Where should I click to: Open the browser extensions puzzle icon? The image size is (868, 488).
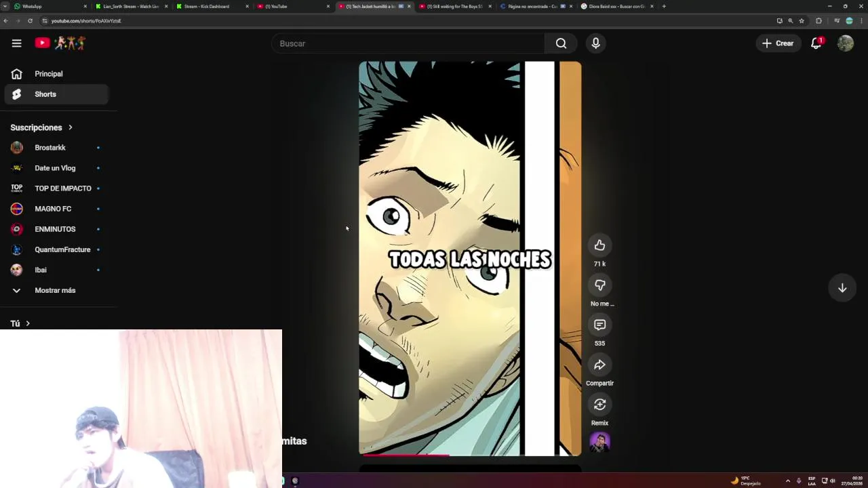tap(818, 21)
